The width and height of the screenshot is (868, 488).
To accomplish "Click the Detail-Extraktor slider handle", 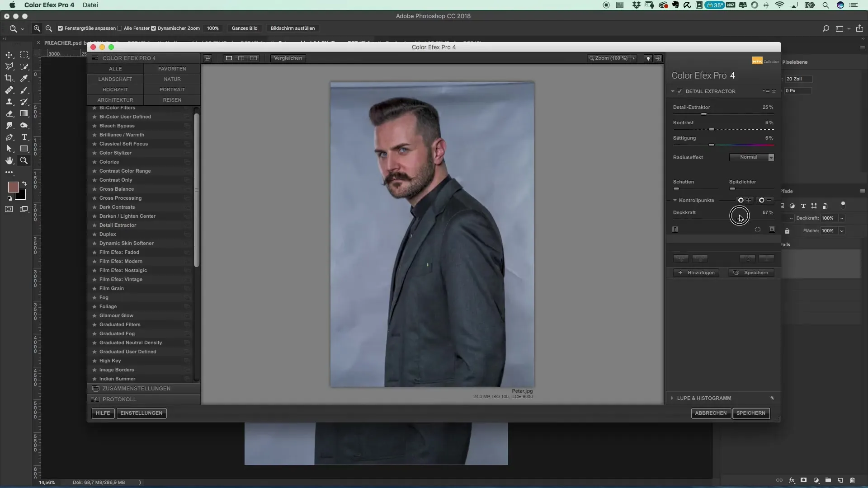I will 703,114.
